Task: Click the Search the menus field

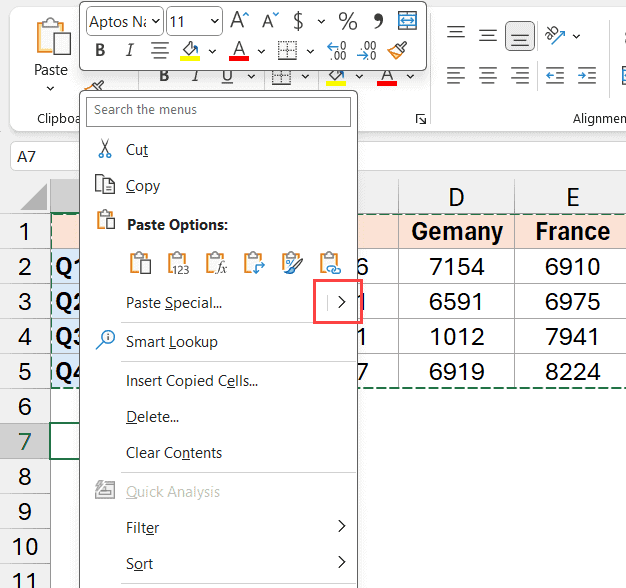Action: (x=221, y=110)
